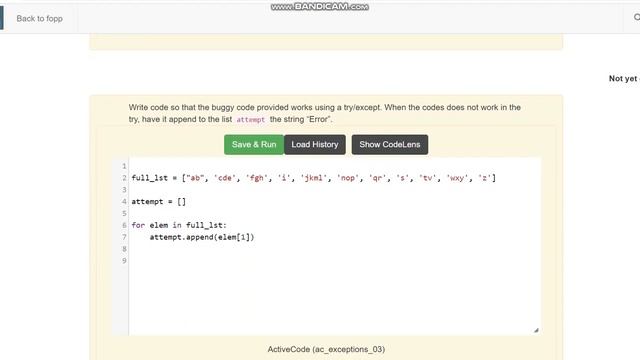This screenshot has width=640, height=360.
Task: Click in the empty line 9 of the editor
Action: 335,261
